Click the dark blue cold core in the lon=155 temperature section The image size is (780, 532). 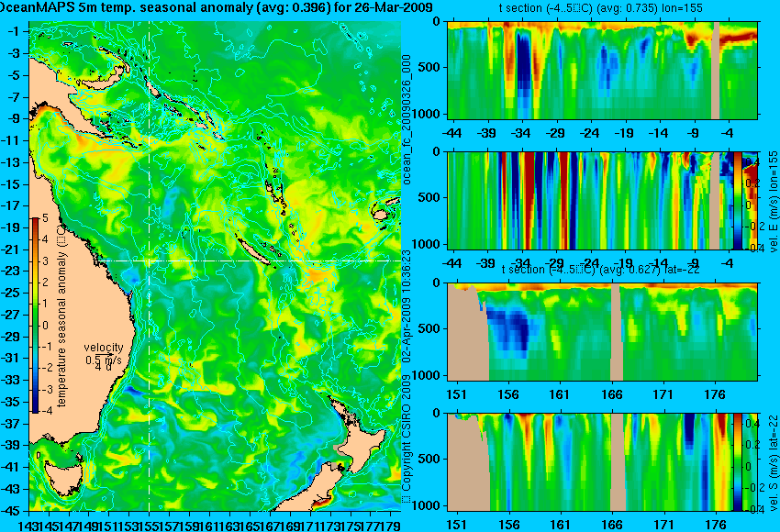(523, 62)
